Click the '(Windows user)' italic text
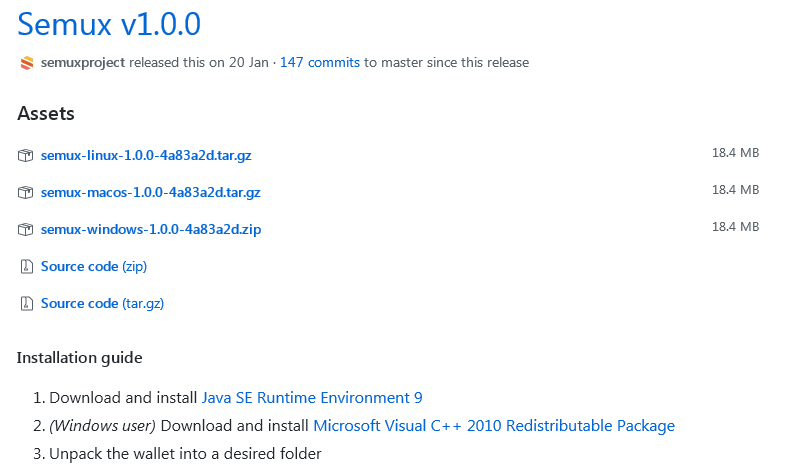The image size is (802, 473). (102, 426)
